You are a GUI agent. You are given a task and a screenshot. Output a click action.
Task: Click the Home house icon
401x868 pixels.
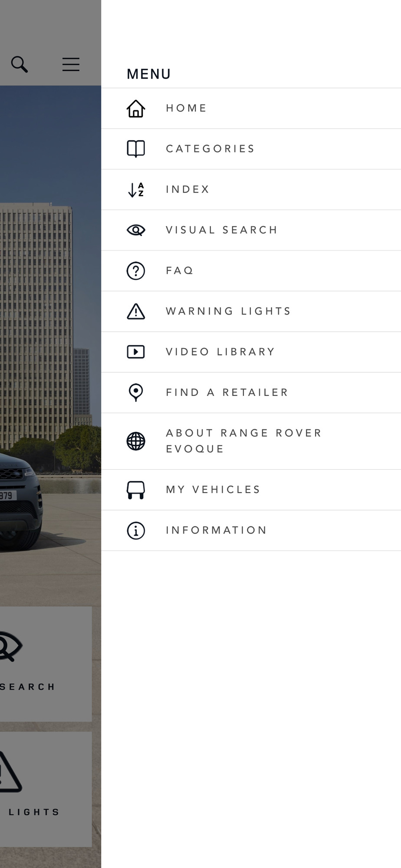[x=136, y=108]
